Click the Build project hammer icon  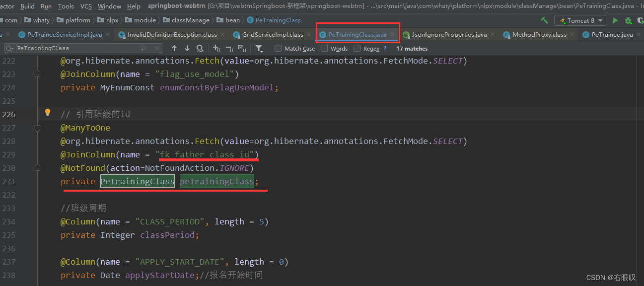[545, 20]
